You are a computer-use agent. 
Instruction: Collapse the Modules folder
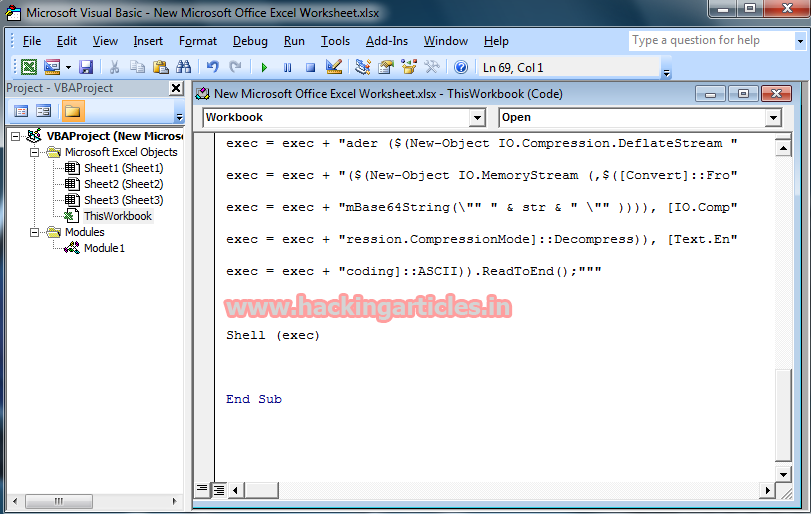[34, 233]
